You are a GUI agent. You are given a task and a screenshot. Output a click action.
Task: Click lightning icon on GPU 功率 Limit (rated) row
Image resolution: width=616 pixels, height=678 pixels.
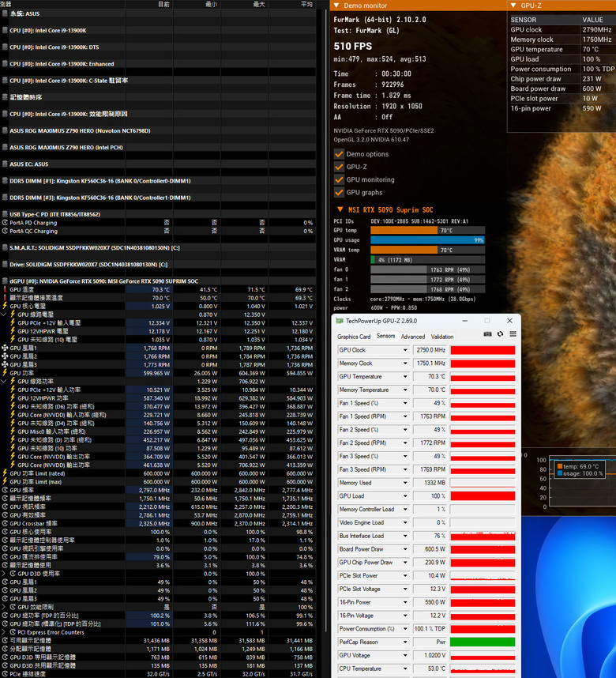(5, 473)
